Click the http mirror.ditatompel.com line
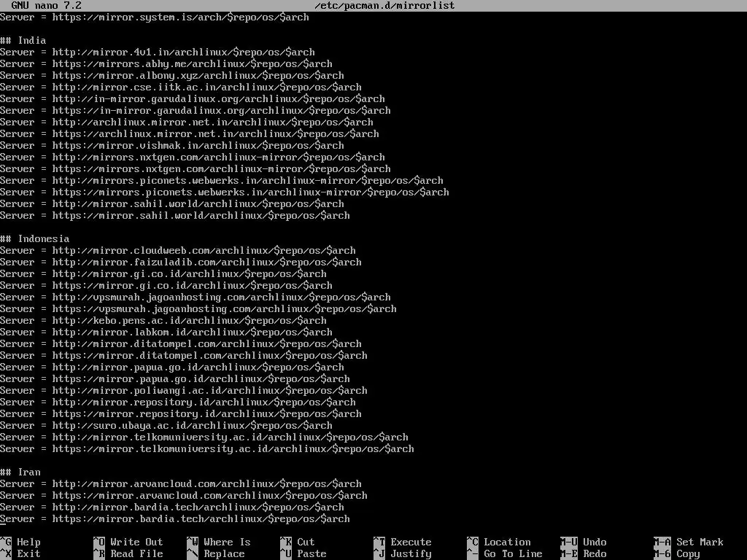The width and height of the screenshot is (747, 560). [x=181, y=344]
